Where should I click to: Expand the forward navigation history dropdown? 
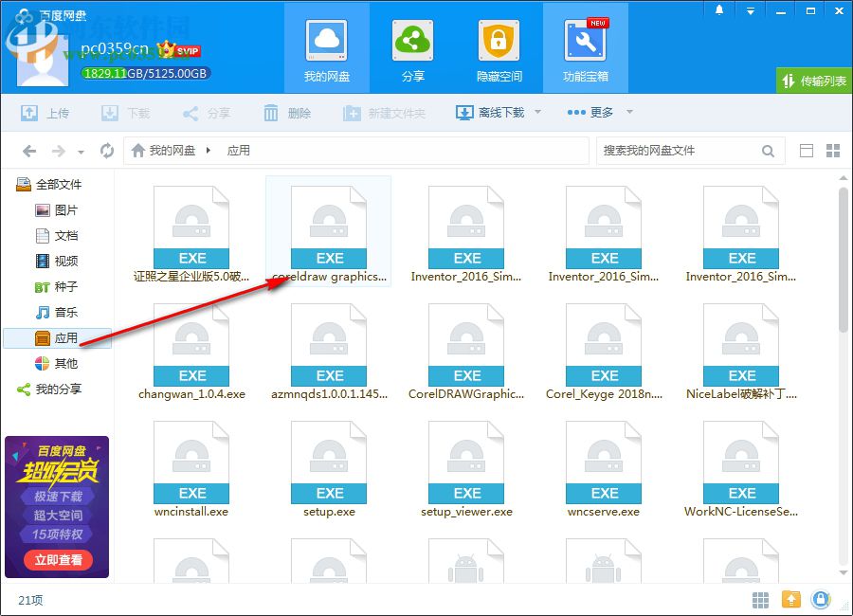tap(82, 152)
